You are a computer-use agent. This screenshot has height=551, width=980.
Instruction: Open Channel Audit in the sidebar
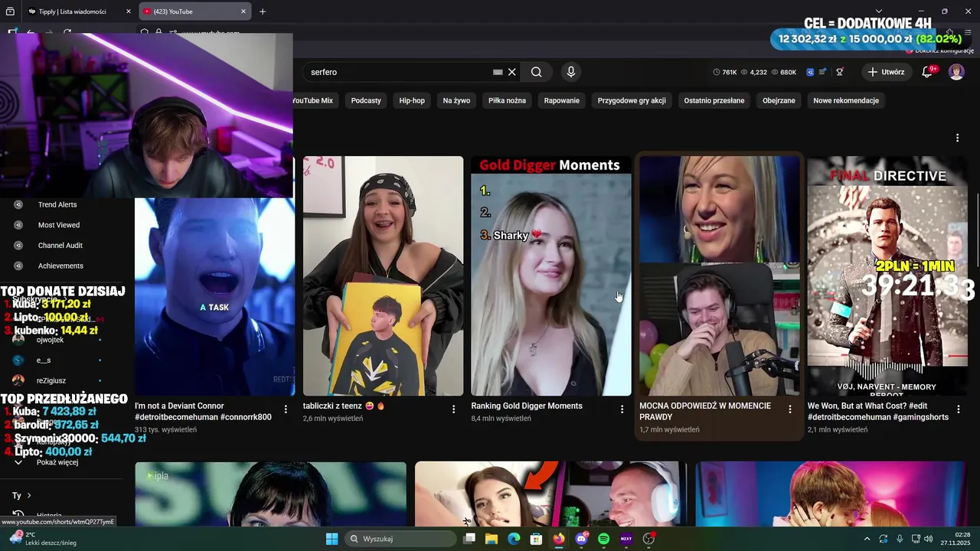[x=60, y=246]
